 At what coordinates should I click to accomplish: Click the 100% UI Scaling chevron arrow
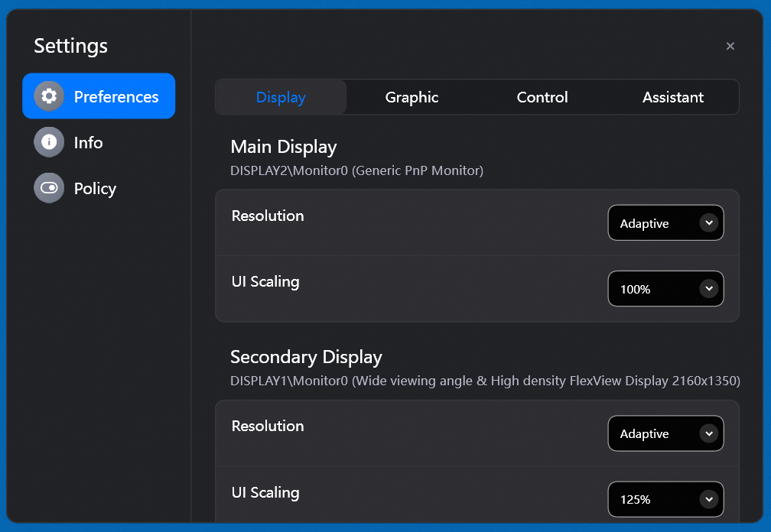click(709, 289)
